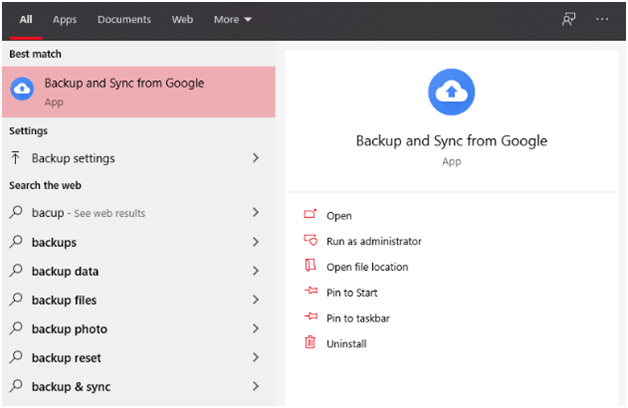Click the search icon next to 'backup photo'
The image size is (628, 408).
16,328
